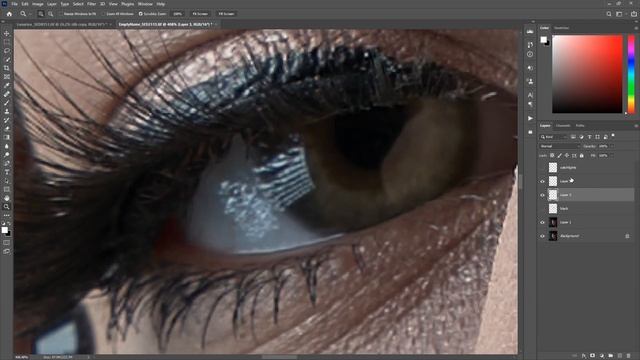The width and height of the screenshot is (640, 360).
Task: Click the Fill Screen button
Action: [x=226, y=14]
